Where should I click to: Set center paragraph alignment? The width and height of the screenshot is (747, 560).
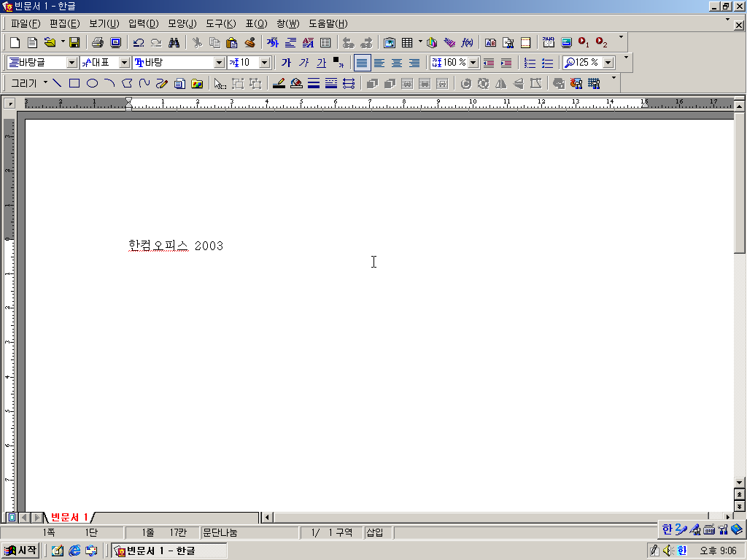click(x=397, y=63)
